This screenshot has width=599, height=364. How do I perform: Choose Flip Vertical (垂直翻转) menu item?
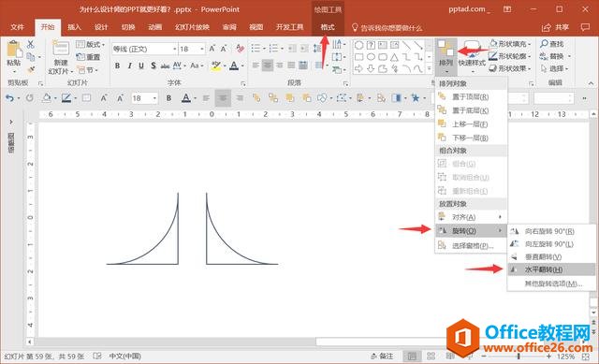(x=551, y=256)
